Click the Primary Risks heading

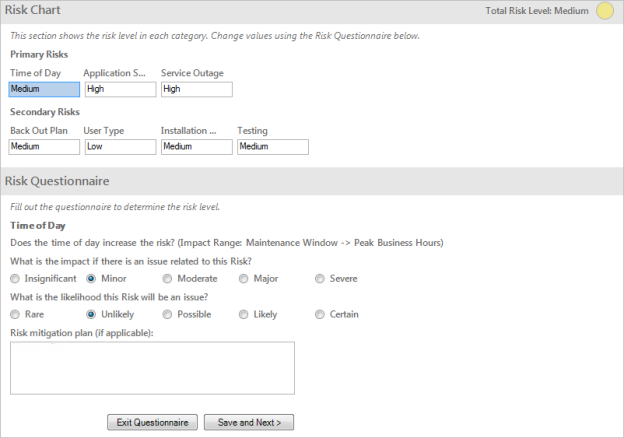(39, 55)
